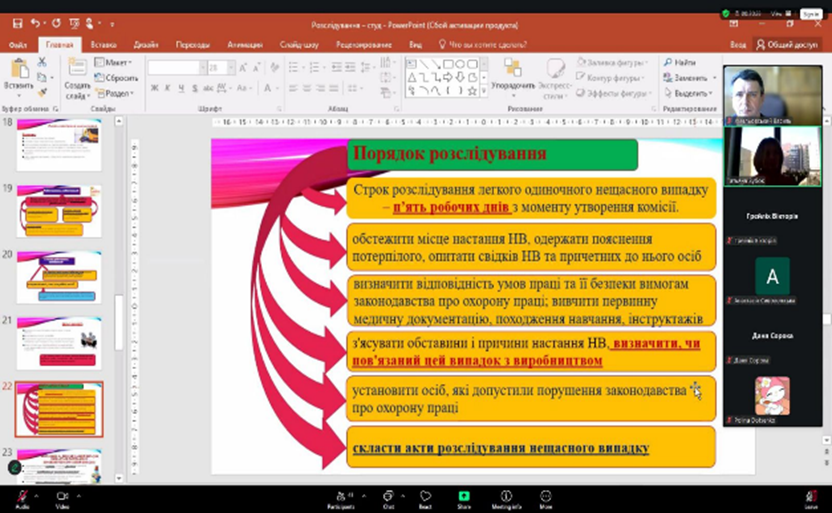This screenshot has width=832, height=513.
Task: Expand Эффекты фигуры effects dropdown
Action: coord(613,93)
